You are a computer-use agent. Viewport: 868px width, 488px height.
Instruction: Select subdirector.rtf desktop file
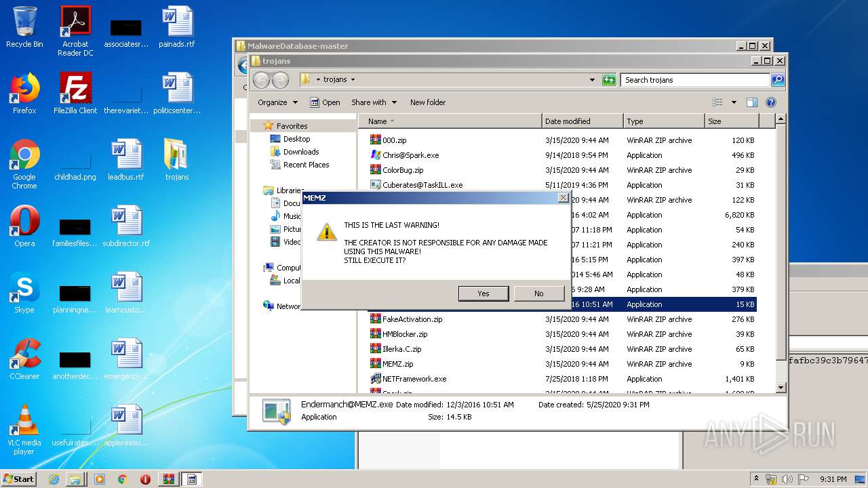[126, 227]
